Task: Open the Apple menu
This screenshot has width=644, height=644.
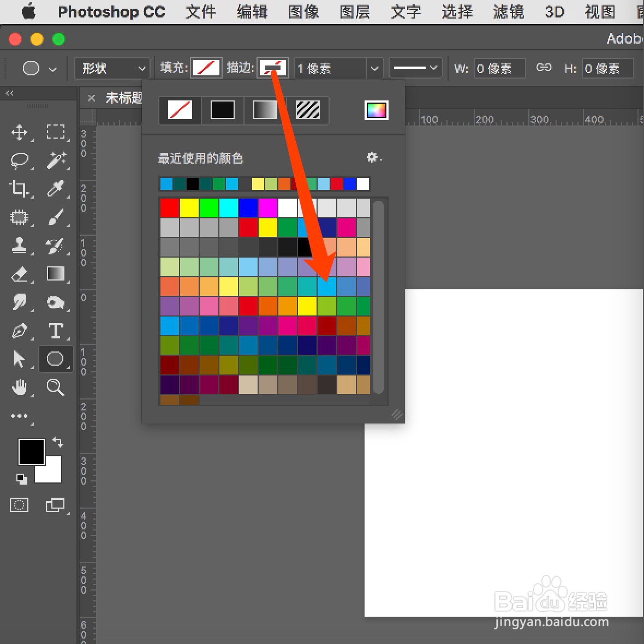Action: click(29, 11)
